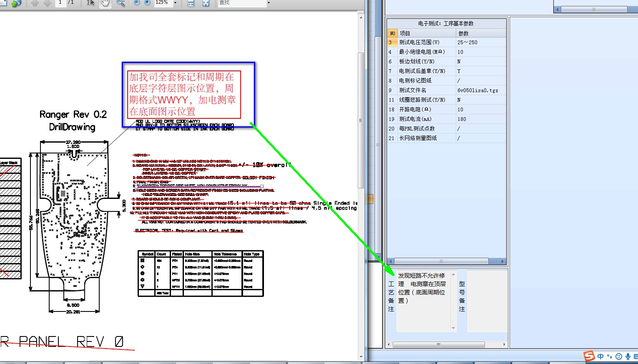
Task: Activate the hand pan tool
Action: (x=105, y=3)
